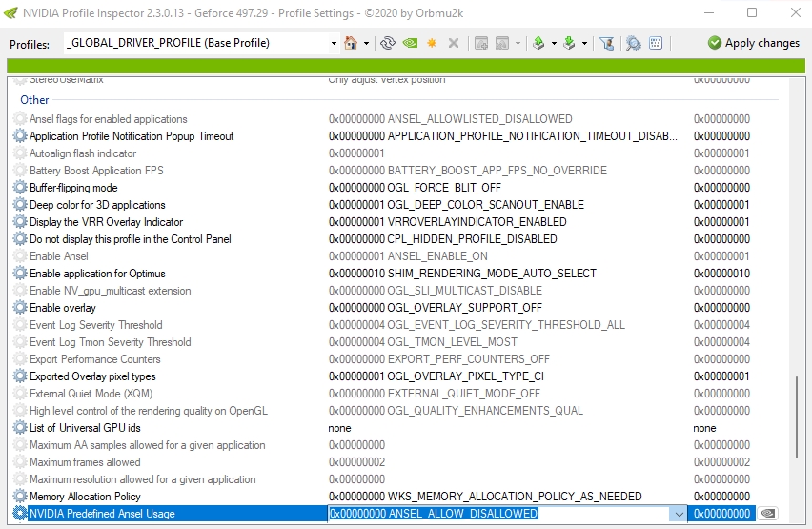812x529 pixels.
Task: Click the VRROVERLAYINDICATOR_ENABLED value
Action: click(x=477, y=222)
